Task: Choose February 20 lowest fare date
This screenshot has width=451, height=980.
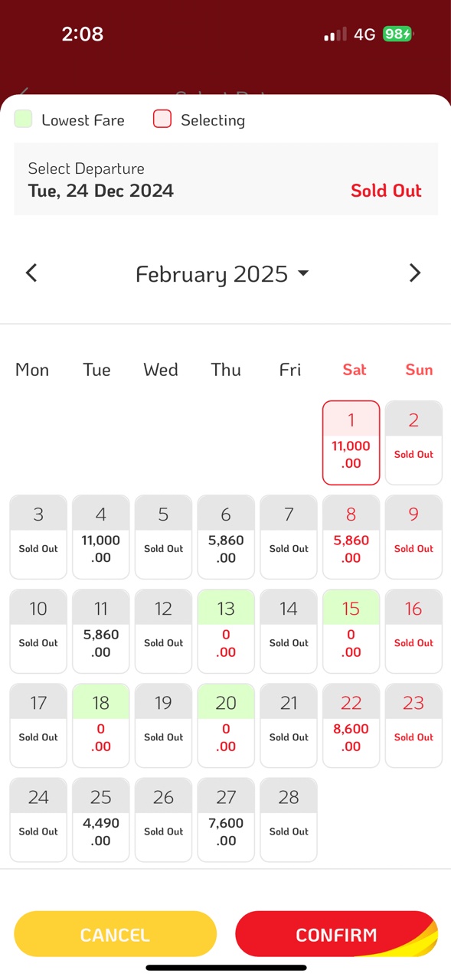Action: 226,726
